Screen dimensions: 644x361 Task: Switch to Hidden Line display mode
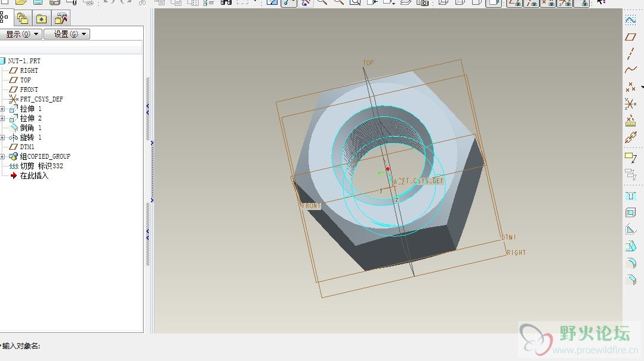coord(460,2)
